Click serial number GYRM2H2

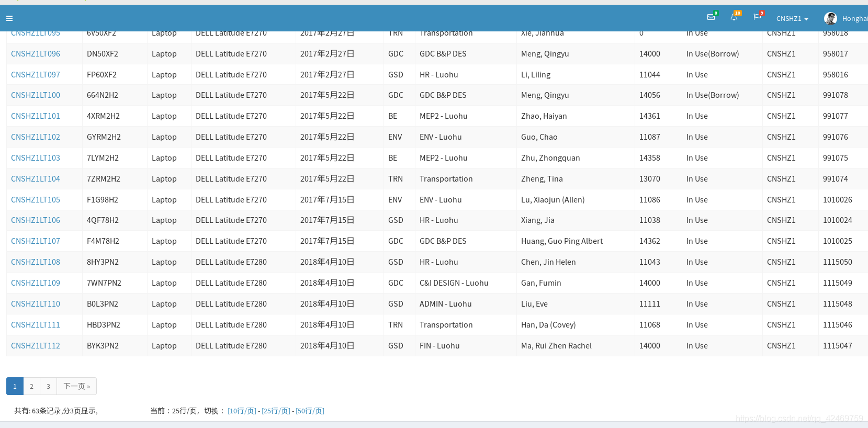tap(104, 137)
